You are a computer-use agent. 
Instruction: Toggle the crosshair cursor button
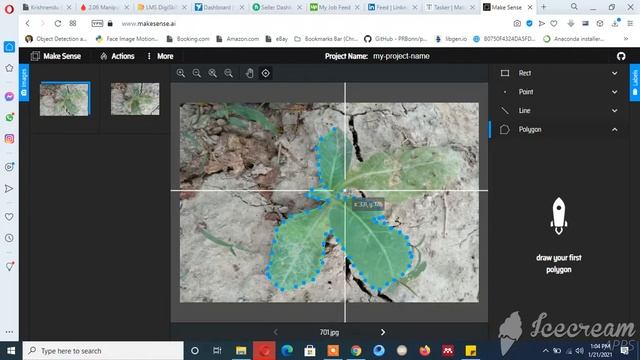pos(266,73)
